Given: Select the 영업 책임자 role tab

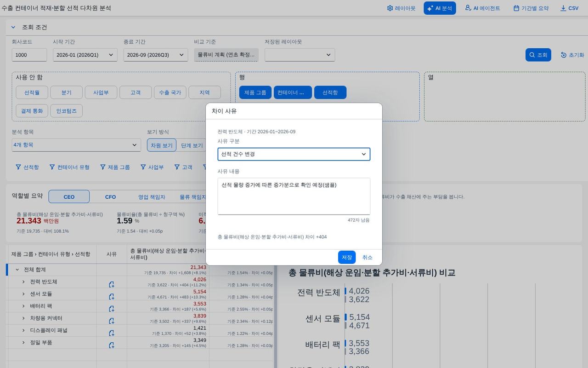Looking at the screenshot, I should pos(152,196).
